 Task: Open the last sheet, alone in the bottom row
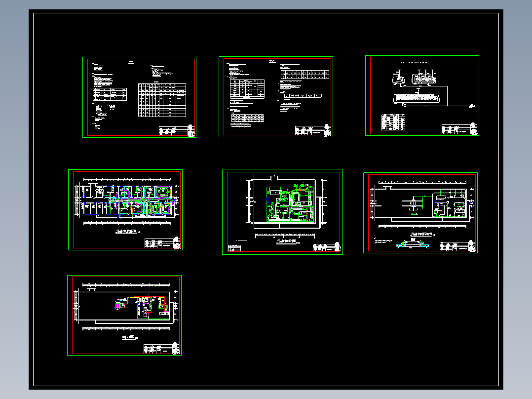click(124, 315)
